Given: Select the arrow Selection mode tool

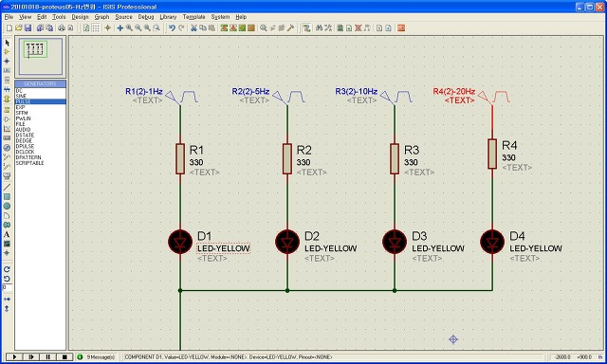Looking at the screenshot, I should pos(7,43).
